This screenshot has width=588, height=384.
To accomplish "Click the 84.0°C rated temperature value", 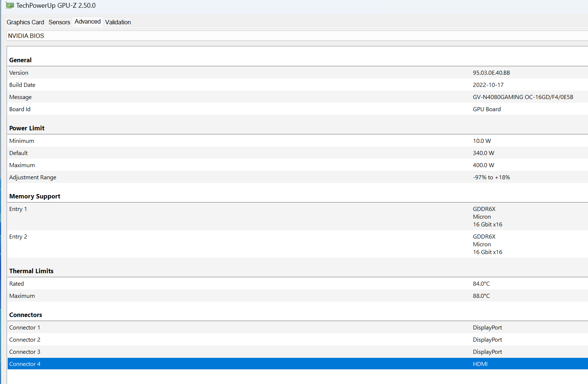I will [x=481, y=284].
